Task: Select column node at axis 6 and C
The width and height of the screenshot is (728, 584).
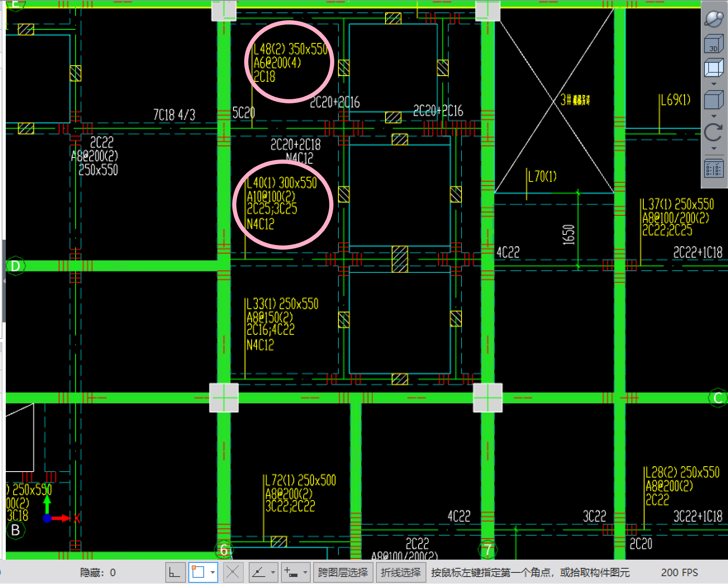Action: [224, 398]
